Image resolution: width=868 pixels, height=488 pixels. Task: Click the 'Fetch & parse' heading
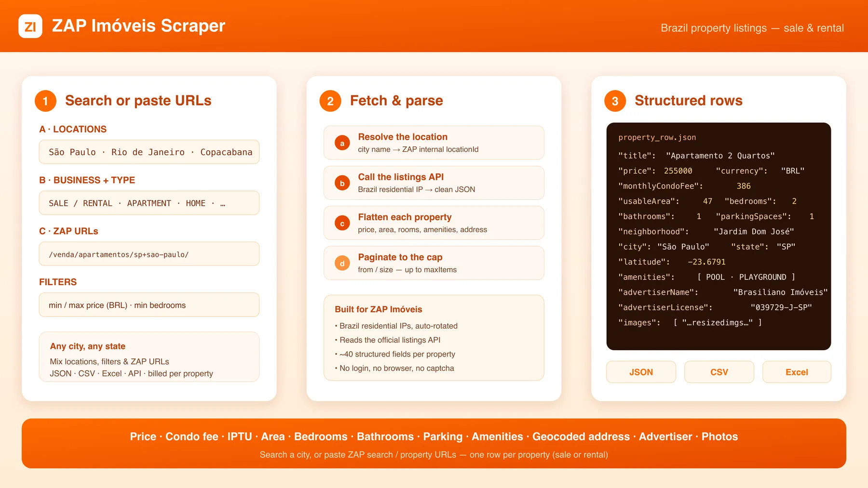pos(396,101)
